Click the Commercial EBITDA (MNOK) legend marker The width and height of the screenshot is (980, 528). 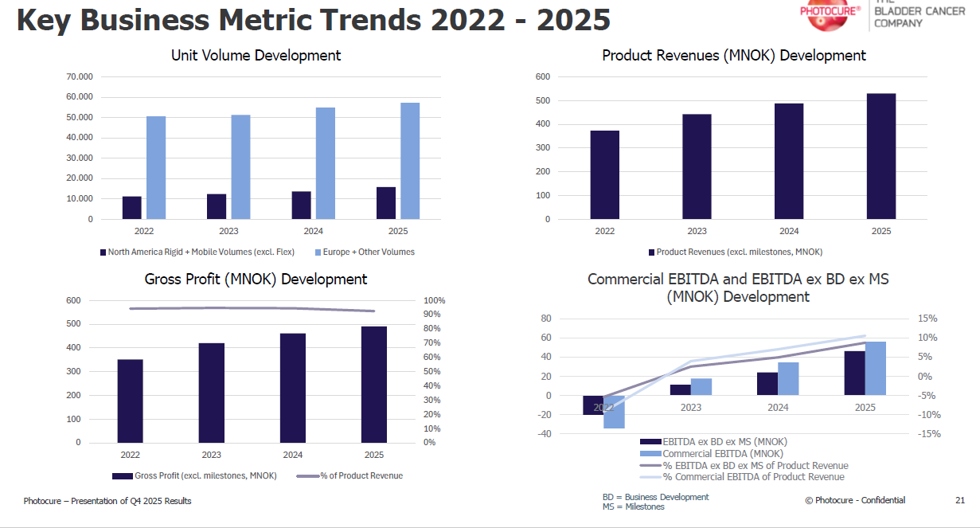[x=651, y=453]
